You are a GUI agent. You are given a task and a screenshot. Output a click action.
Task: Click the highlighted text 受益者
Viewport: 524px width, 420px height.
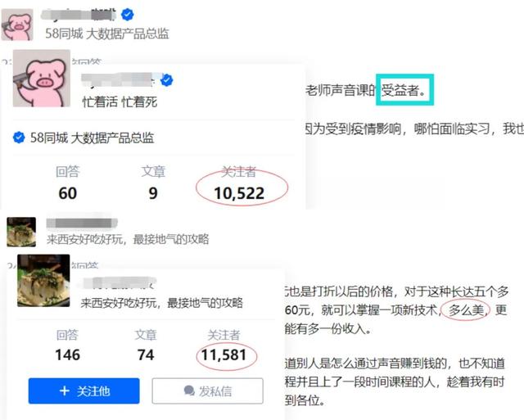[404, 90]
